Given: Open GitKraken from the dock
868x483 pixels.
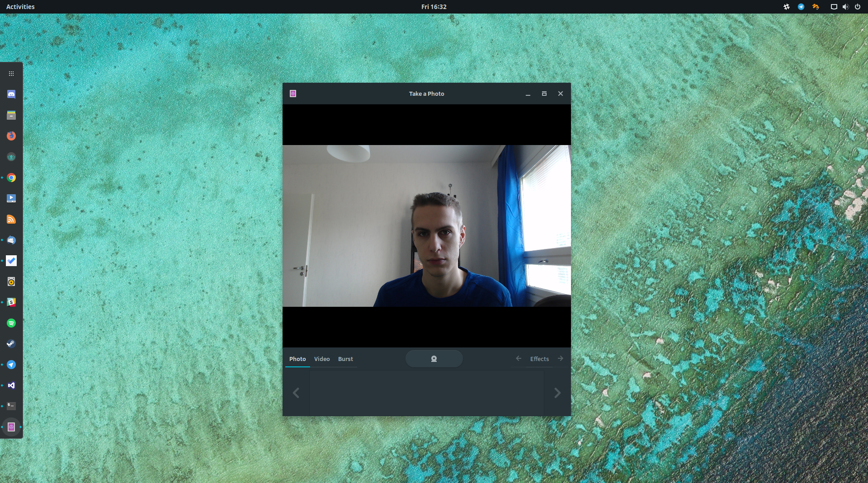Looking at the screenshot, I should [11, 157].
